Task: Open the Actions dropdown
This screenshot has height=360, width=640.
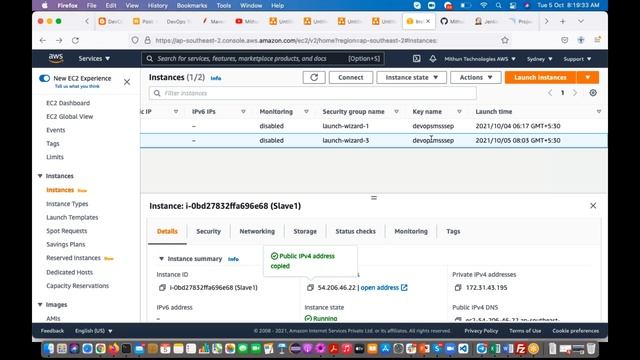Action: (476, 78)
